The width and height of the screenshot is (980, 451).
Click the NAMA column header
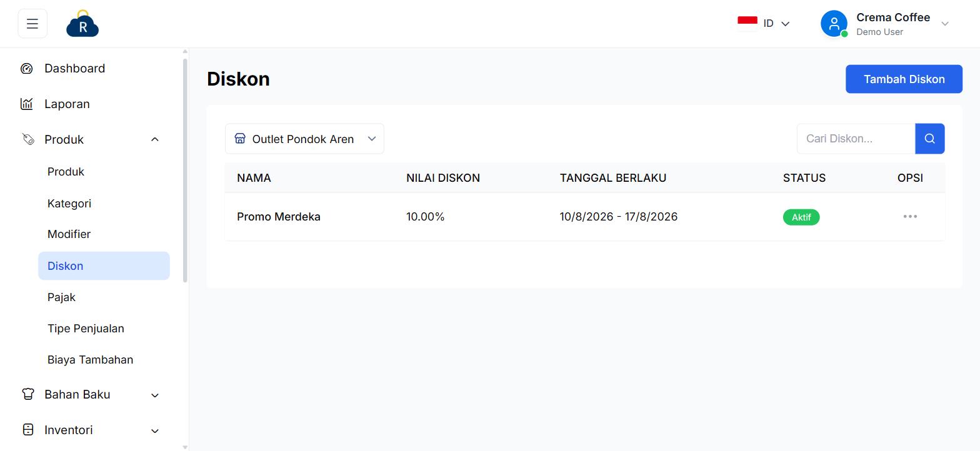(254, 178)
